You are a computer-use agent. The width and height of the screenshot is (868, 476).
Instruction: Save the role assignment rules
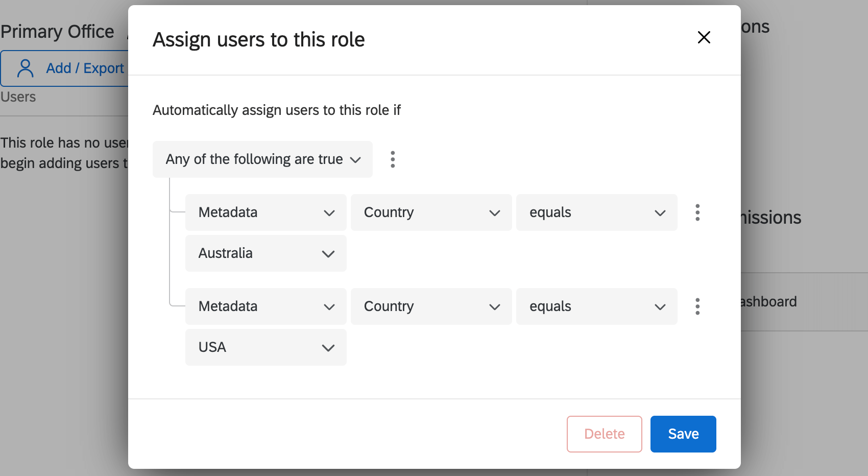tap(683, 434)
